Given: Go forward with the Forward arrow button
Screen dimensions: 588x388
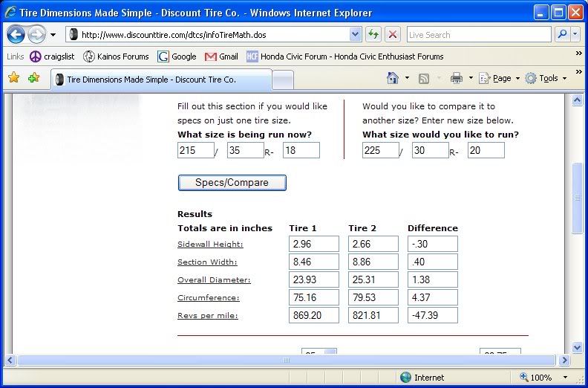Looking at the screenshot, I should (37, 35).
